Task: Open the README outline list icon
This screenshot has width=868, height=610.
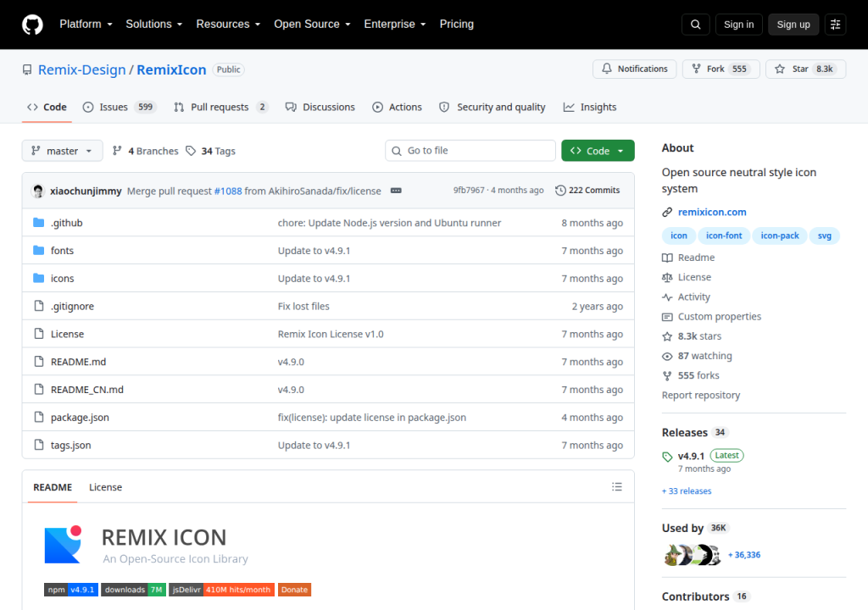Action: [617, 486]
